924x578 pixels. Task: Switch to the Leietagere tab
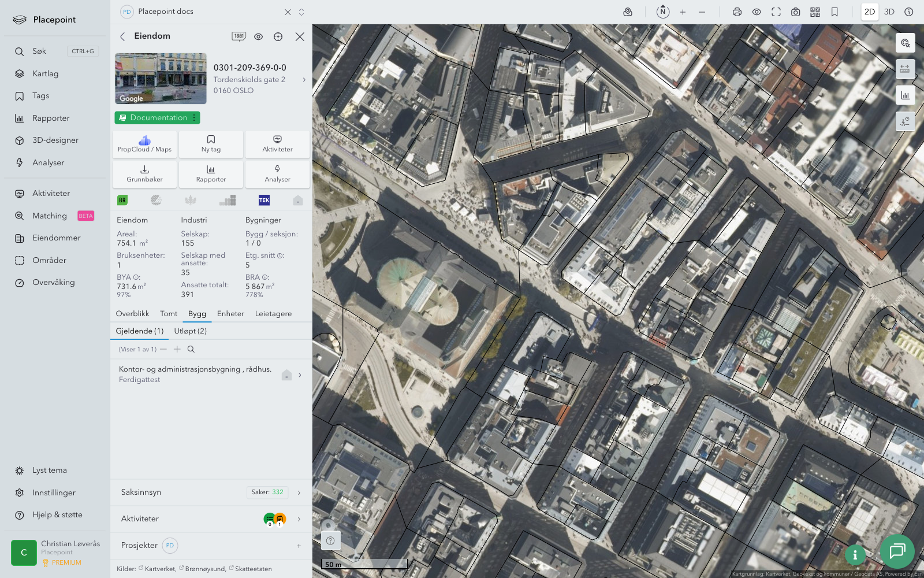point(273,314)
